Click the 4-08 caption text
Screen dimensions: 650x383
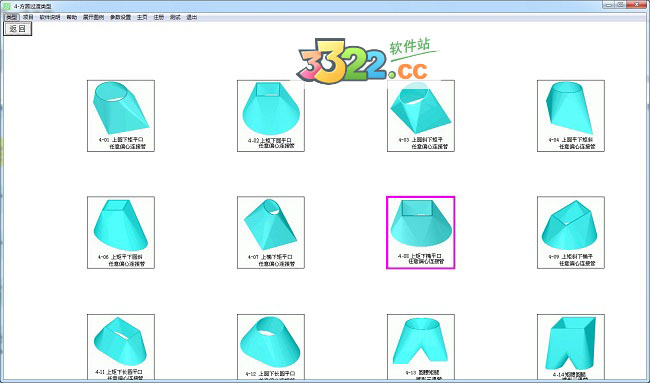(421, 259)
